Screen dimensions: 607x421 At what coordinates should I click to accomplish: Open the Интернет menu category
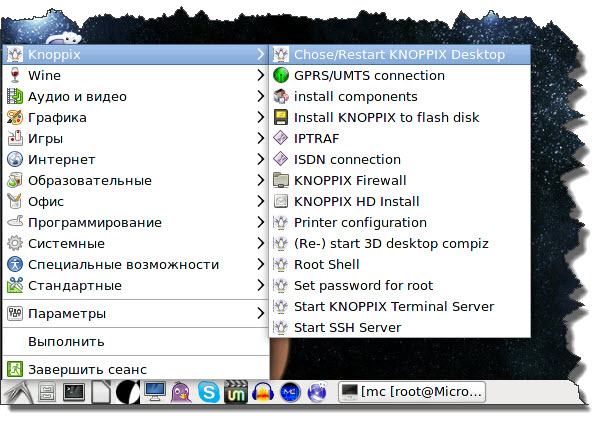[x=135, y=159]
